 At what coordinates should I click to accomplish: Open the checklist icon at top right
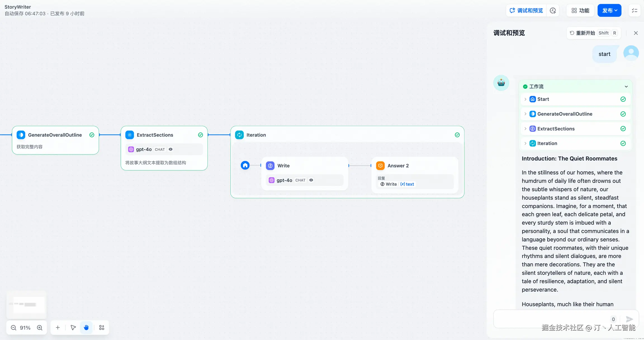pos(634,11)
